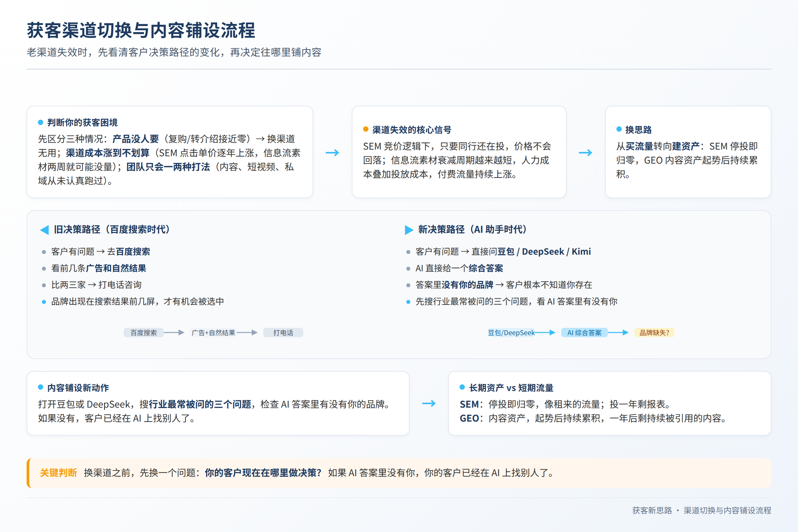Click the 广告+自然结果 flow label
This screenshot has width=798, height=532.
[213, 332]
